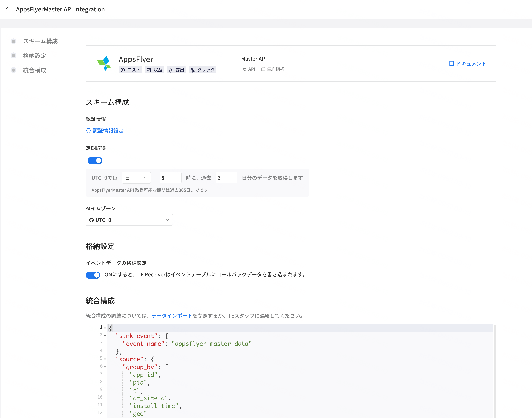Click the "install_time" entry in the code
532x418 pixels.
(154, 406)
